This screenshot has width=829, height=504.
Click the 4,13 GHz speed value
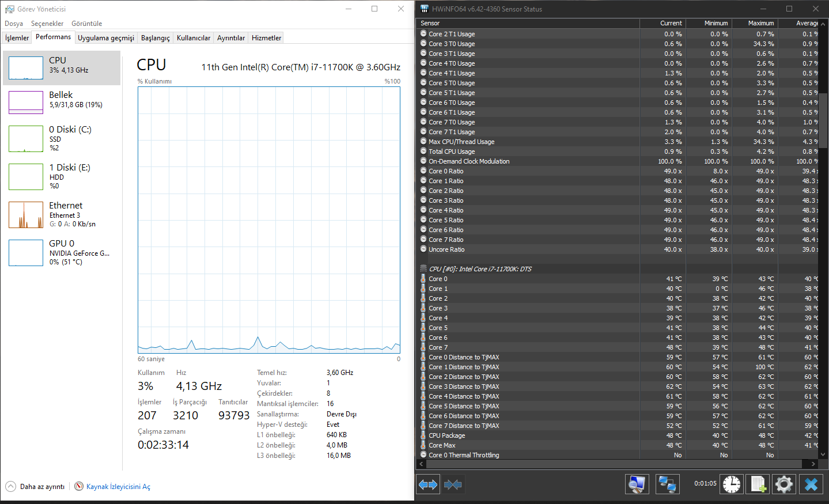tap(199, 386)
